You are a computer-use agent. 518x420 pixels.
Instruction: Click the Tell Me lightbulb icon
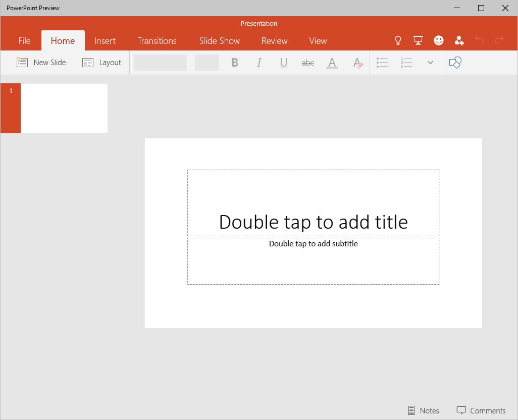[x=398, y=40]
